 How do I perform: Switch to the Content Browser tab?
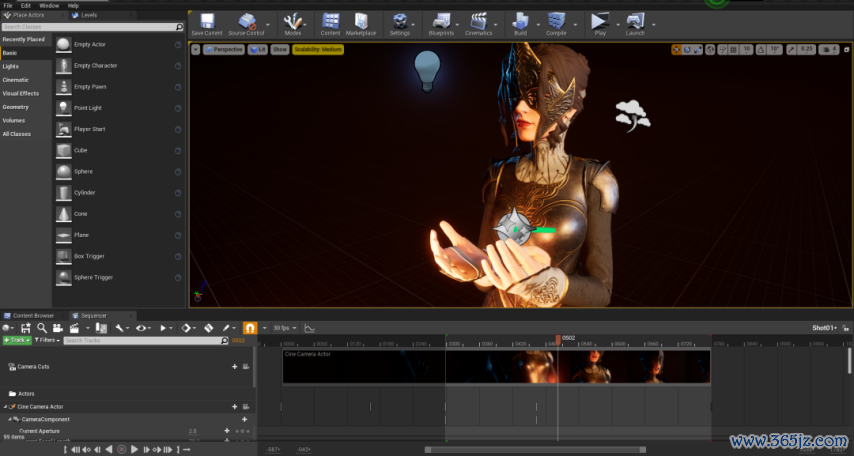tap(32, 315)
